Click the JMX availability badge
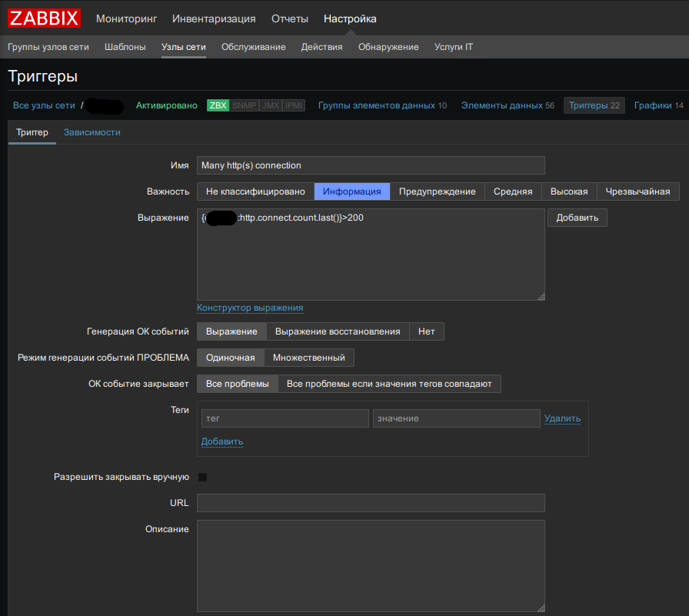 271,105
